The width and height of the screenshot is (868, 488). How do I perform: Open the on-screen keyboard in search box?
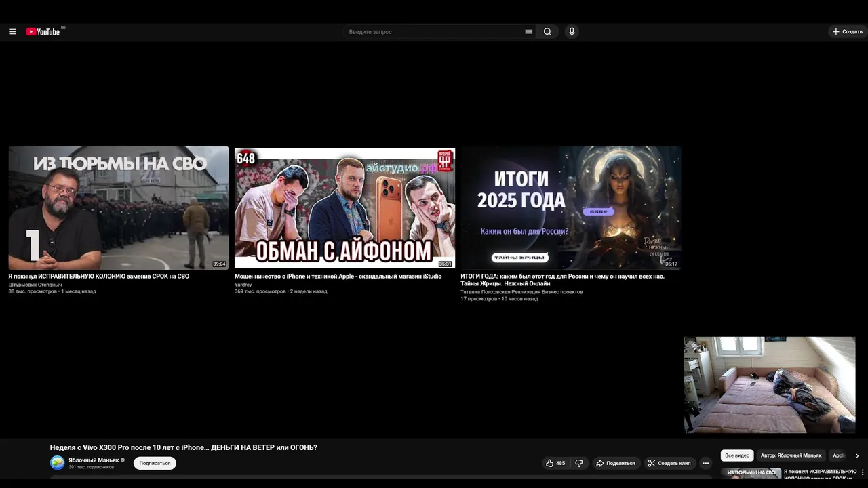pyautogui.click(x=529, y=32)
